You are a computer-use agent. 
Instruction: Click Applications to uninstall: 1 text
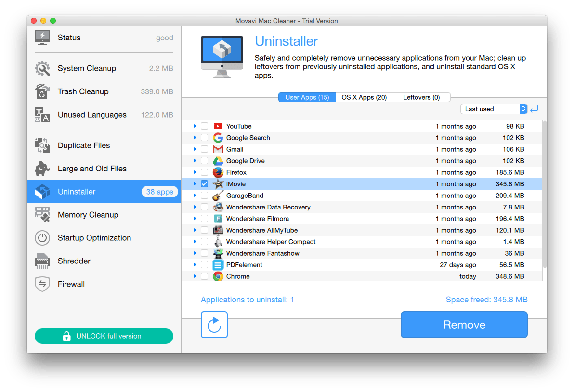pyautogui.click(x=248, y=300)
